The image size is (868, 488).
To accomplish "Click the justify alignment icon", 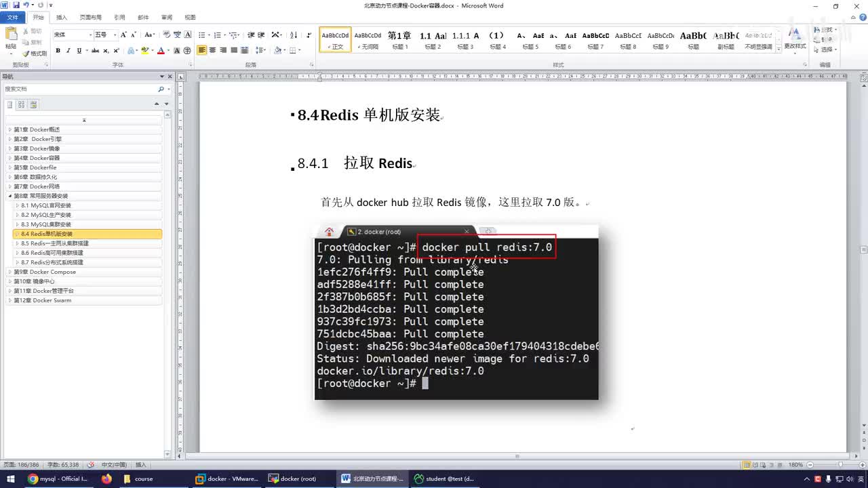I will (234, 50).
